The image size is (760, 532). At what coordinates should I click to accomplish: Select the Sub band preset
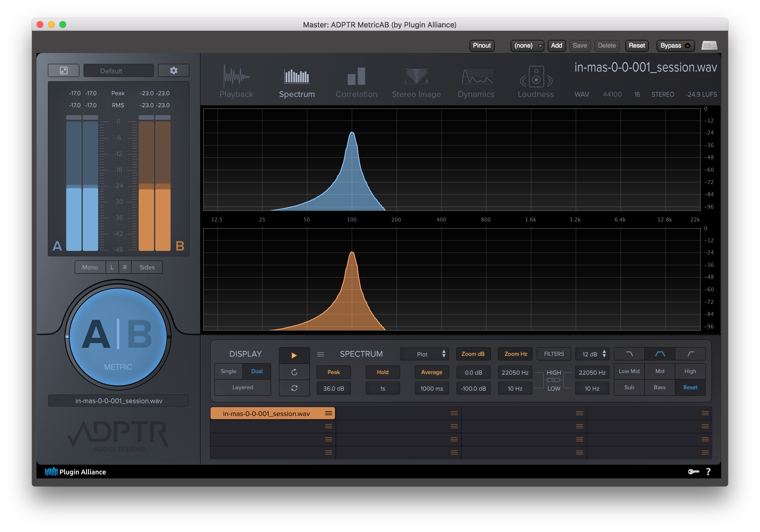tap(629, 387)
